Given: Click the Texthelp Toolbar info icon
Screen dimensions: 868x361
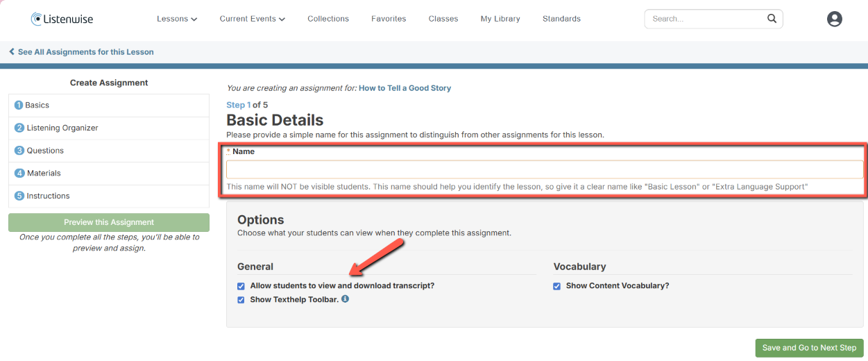Looking at the screenshot, I should pos(346,299).
